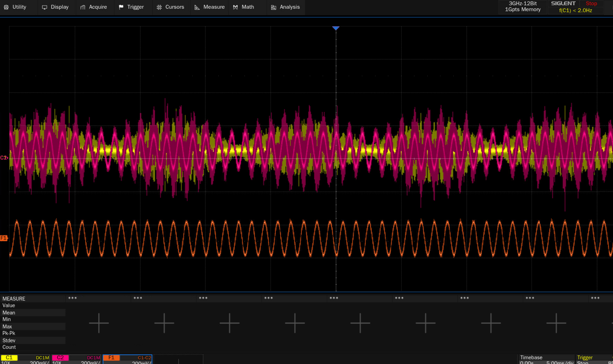Click the 3GHz-12Bit 1Gpts Memory label

point(523,7)
